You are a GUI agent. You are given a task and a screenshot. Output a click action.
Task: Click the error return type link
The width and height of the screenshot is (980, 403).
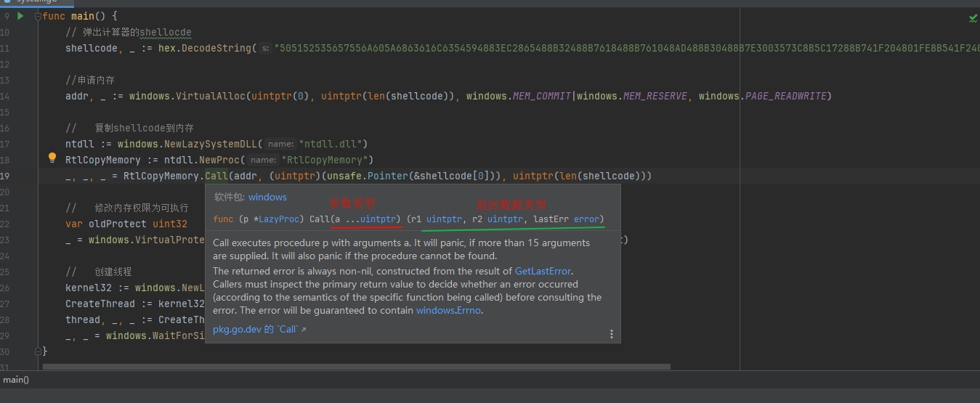[x=586, y=219]
